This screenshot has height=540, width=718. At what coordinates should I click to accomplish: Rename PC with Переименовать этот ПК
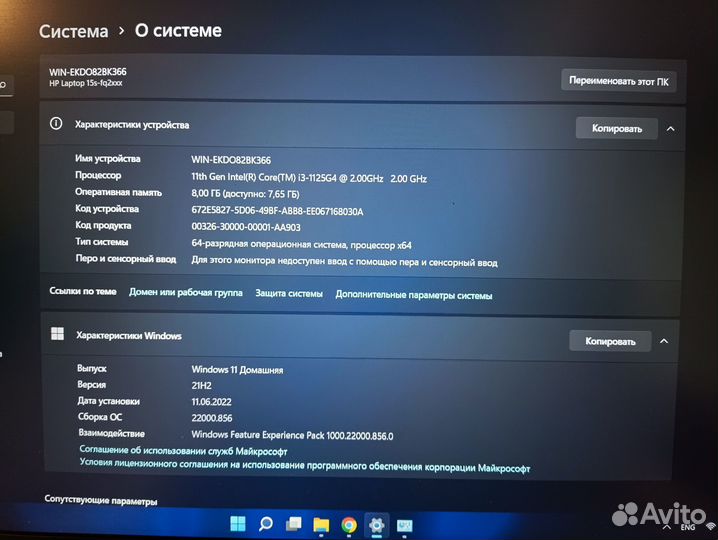[x=619, y=81]
